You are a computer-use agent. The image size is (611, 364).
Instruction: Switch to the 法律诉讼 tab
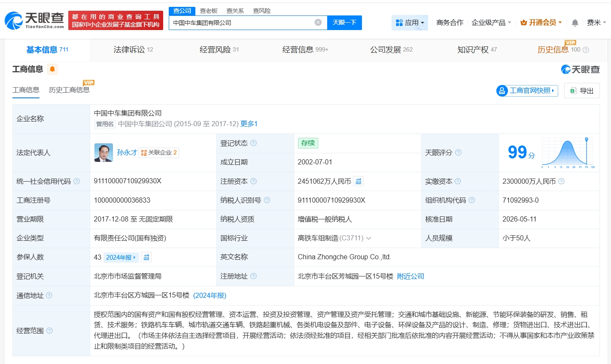click(x=133, y=50)
